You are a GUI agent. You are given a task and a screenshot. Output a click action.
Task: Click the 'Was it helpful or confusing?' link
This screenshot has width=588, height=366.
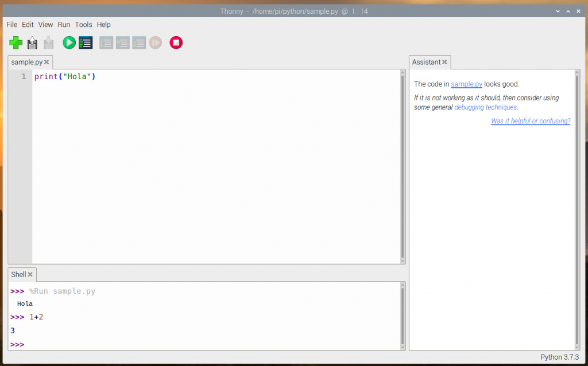[530, 121]
